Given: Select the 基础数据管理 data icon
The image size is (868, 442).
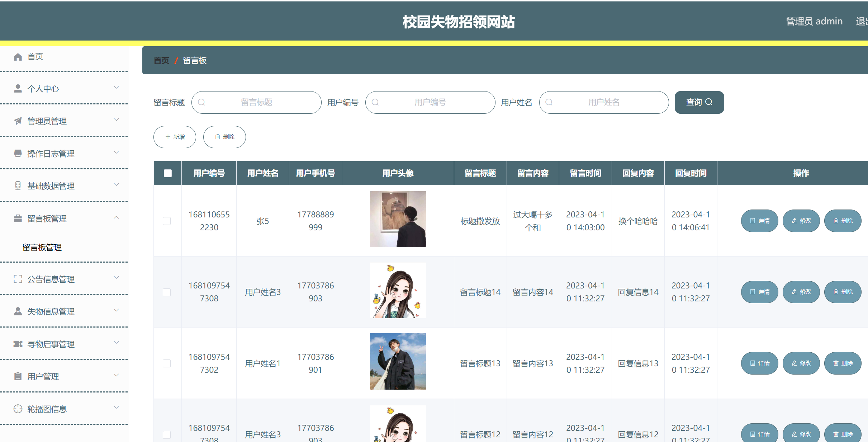Looking at the screenshot, I should tap(18, 185).
